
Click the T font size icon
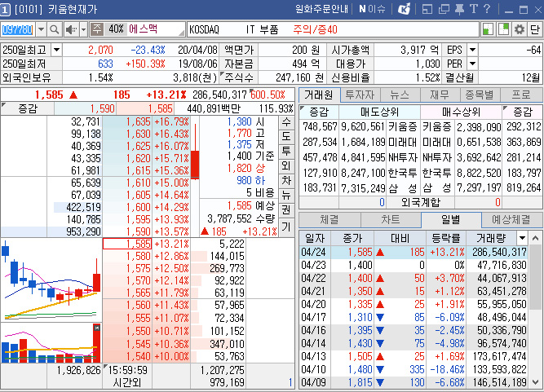pyautogui.click(x=474, y=9)
